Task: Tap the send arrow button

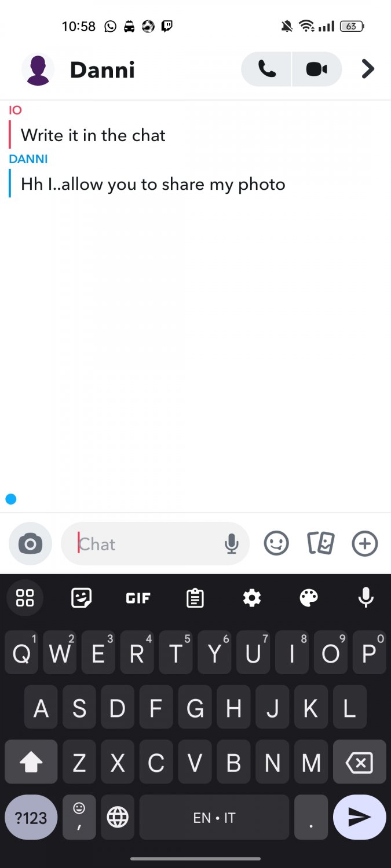Action: click(x=359, y=817)
